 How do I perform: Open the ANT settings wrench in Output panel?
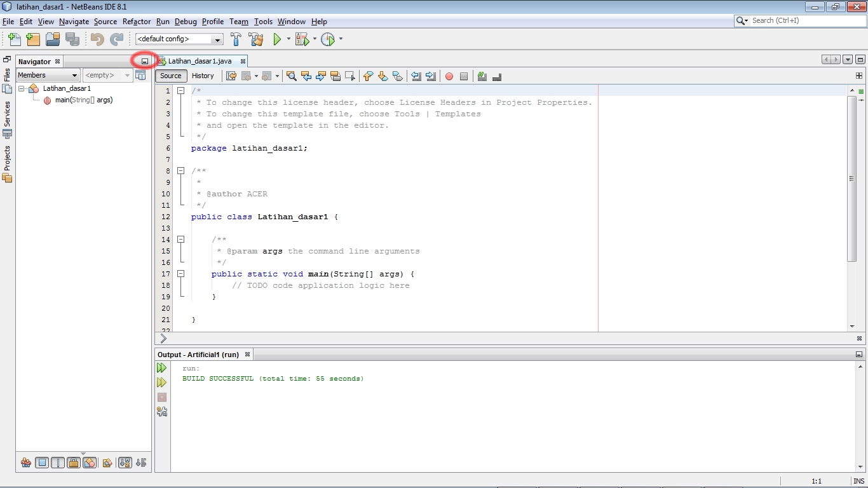161,411
